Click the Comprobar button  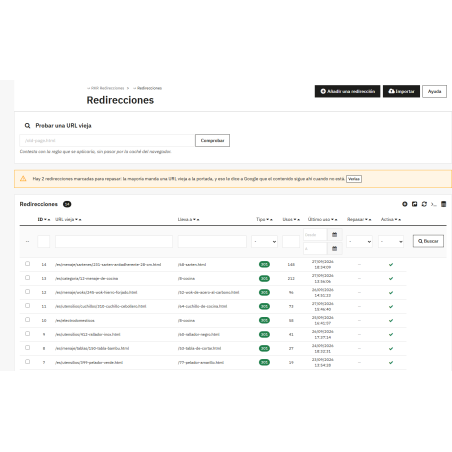(x=212, y=140)
